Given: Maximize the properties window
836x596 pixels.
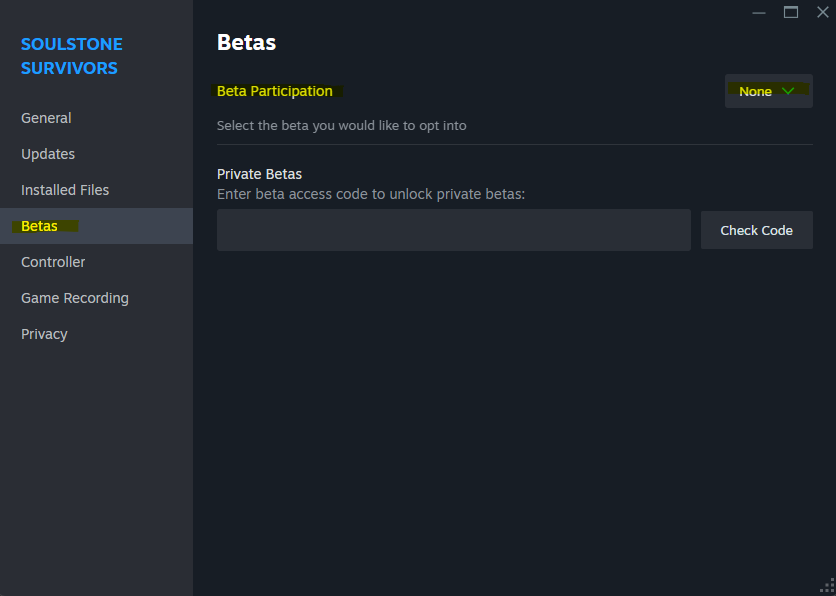Looking at the screenshot, I should coord(791,12).
